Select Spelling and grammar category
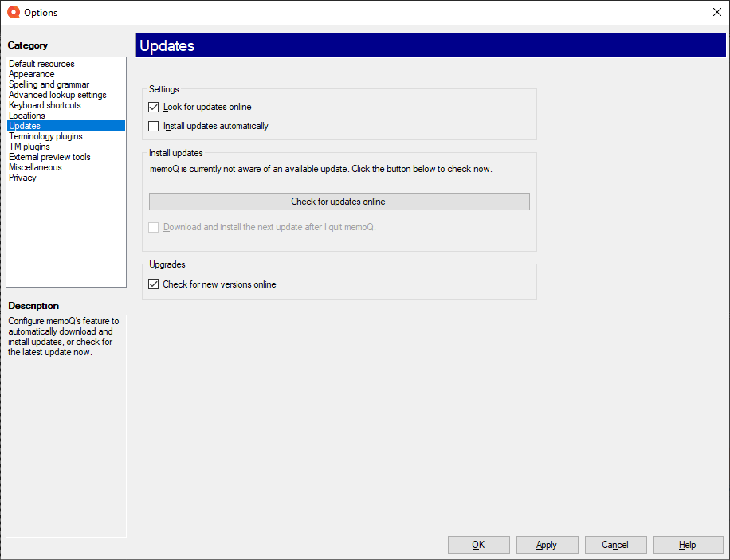This screenshot has height=560, width=730. pyautogui.click(x=49, y=84)
